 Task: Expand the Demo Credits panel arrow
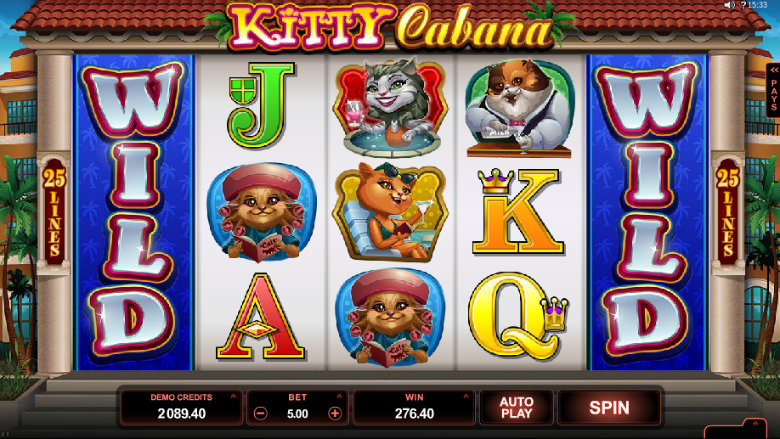point(233,396)
